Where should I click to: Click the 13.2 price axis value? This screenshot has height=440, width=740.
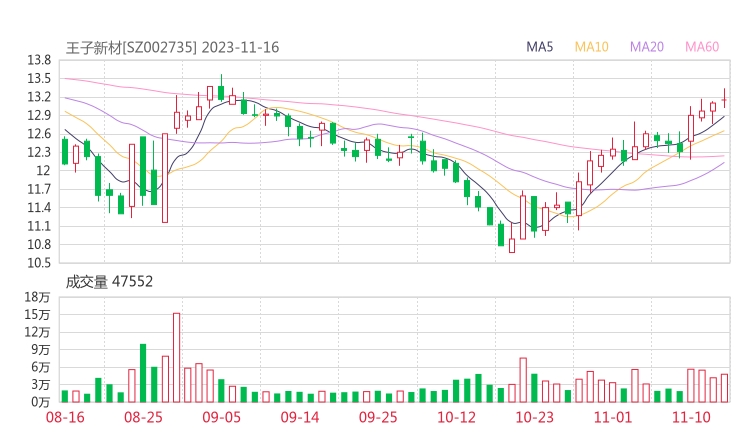pos(39,97)
